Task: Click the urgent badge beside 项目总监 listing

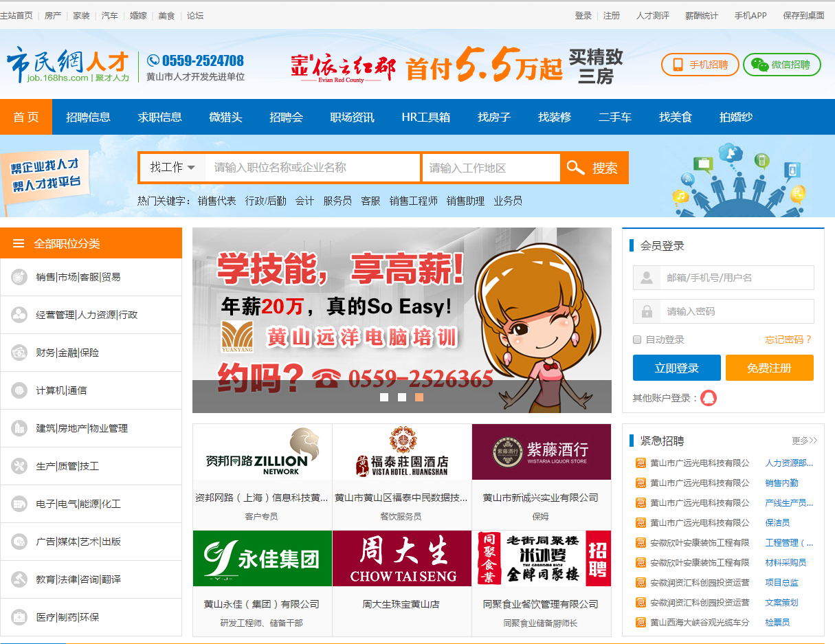Action: 641,583
